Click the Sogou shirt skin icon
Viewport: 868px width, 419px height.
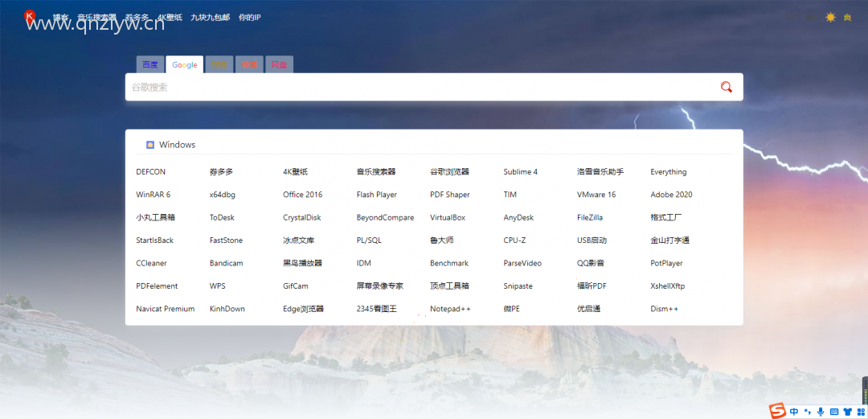[848, 412]
